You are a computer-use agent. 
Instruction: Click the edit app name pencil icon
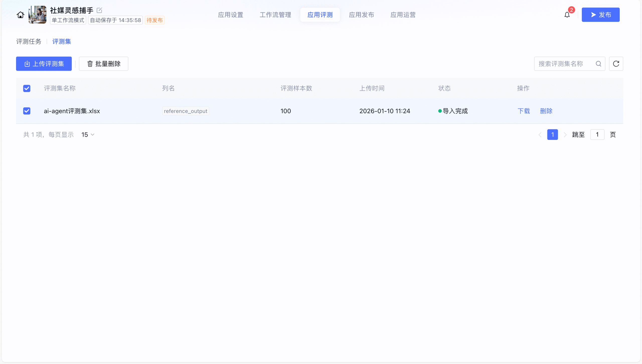coord(99,10)
